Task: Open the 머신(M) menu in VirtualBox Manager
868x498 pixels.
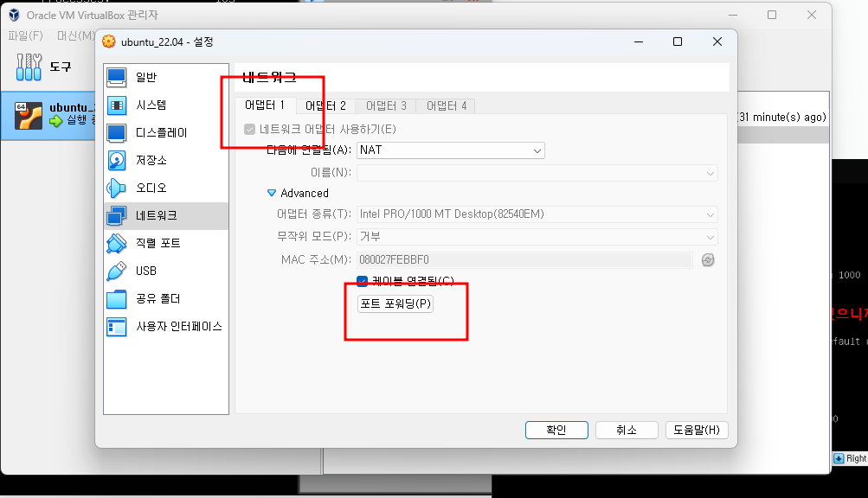Action: pos(76,36)
